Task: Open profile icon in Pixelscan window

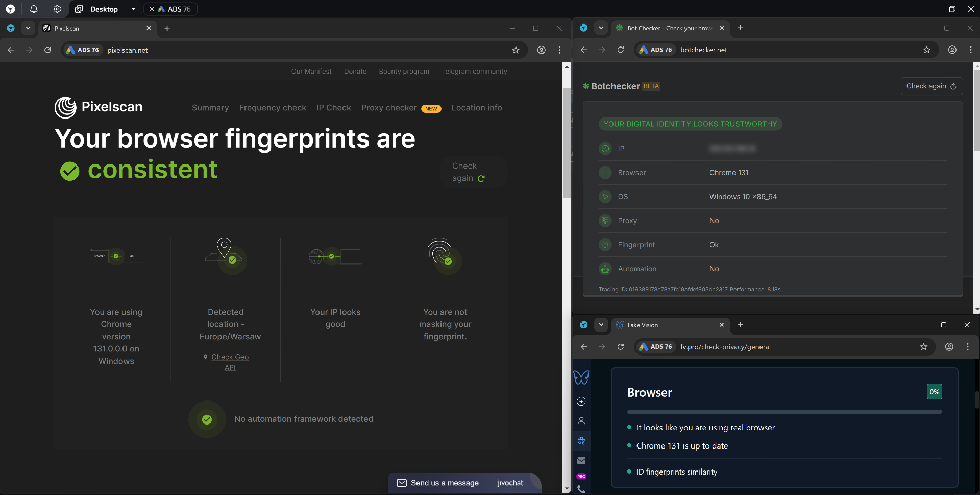Action: [x=542, y=50]
